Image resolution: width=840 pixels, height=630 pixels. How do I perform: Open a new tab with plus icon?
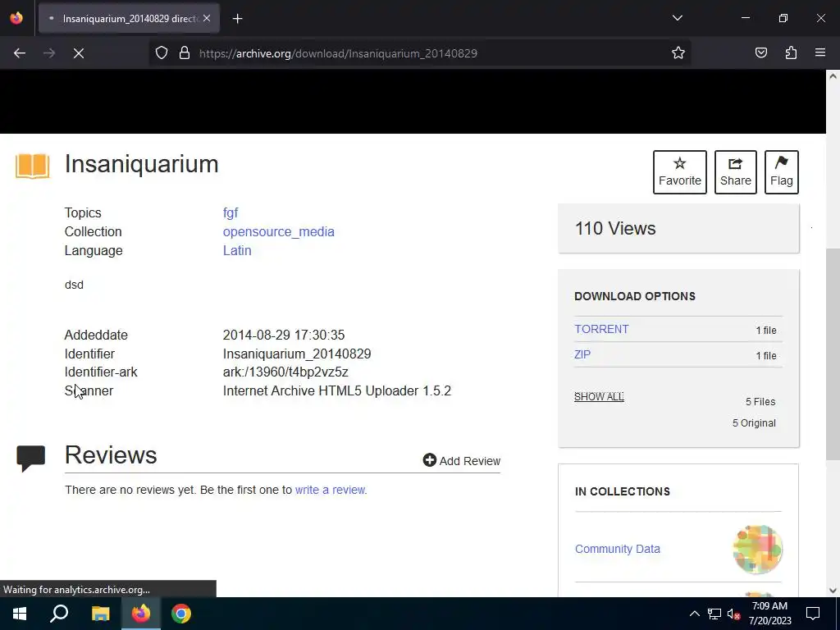click(x=238, y=19)
